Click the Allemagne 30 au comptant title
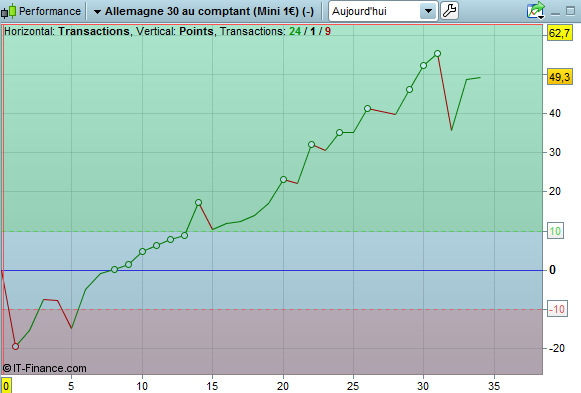581x393 pixels. pos(209,11)
